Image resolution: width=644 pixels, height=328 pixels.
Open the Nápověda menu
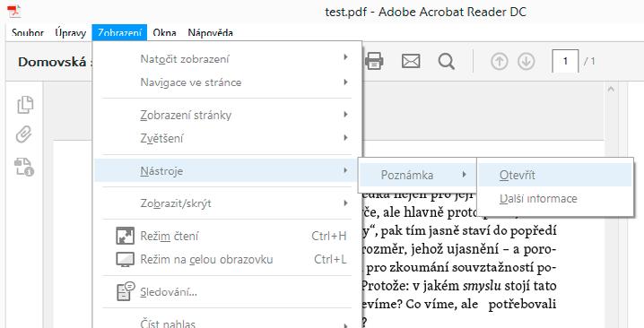(x=210, y=33)
